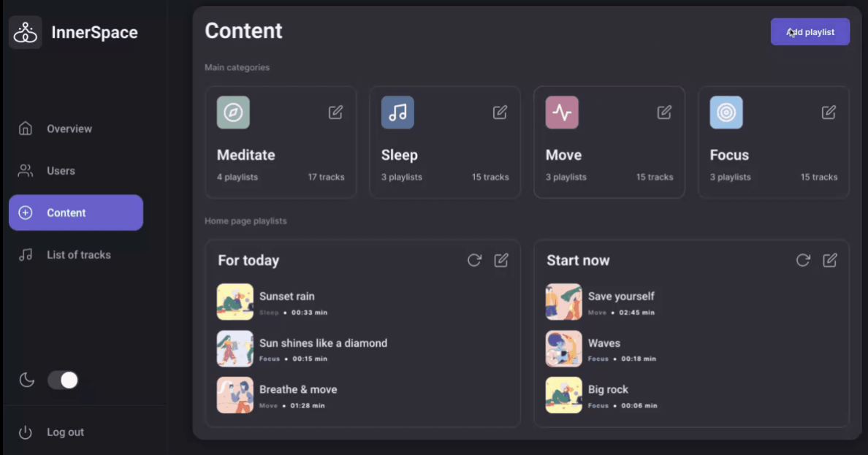The image size is (868, 455).
Task: Edit the For today playlist
Action: coord(501,260)
